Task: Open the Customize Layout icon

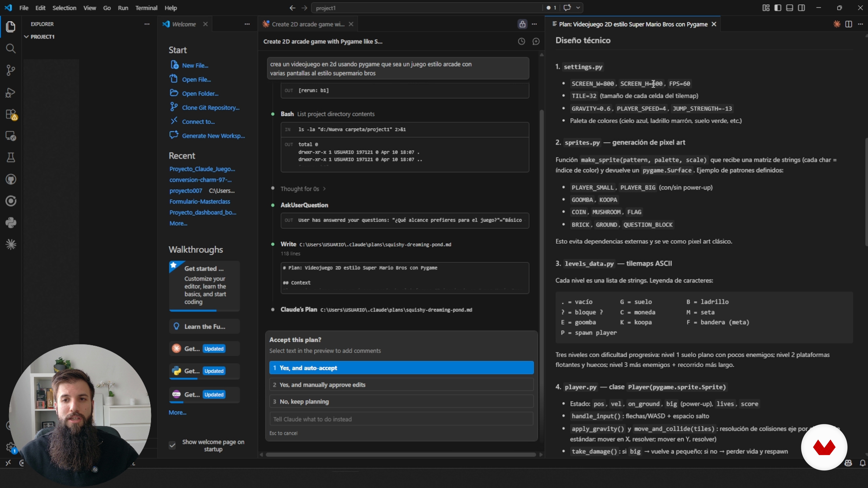Action: click(766, 8)
